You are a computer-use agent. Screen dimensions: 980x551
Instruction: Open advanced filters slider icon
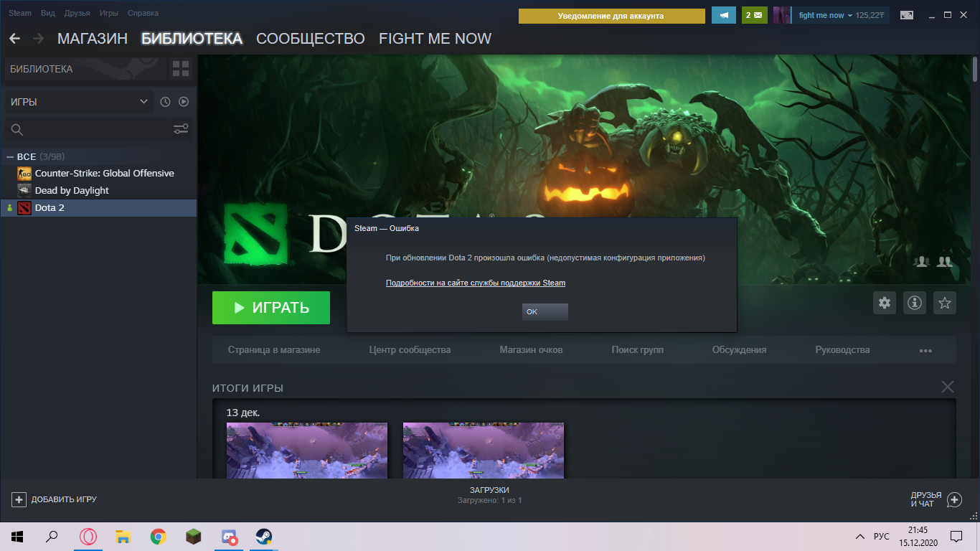181,129
